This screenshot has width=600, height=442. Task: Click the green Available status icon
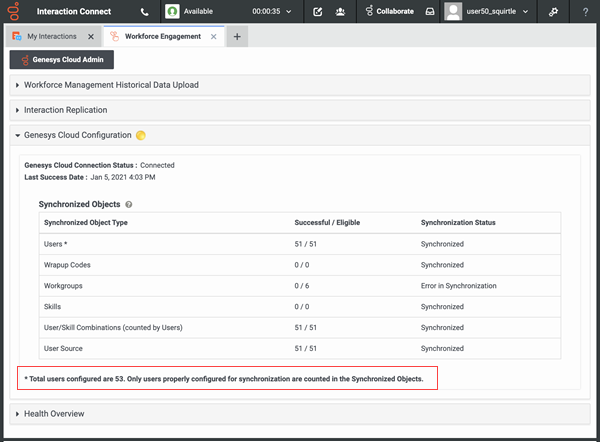(172, 12)
